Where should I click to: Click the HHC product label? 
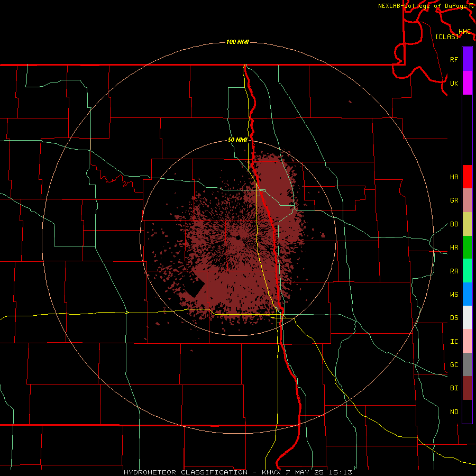(x=465, y=32)
